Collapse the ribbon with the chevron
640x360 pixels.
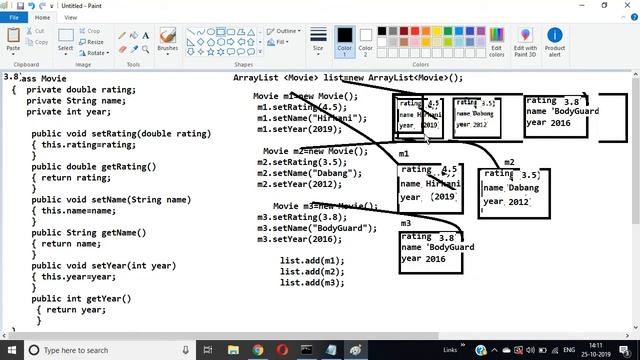(623, 17)
